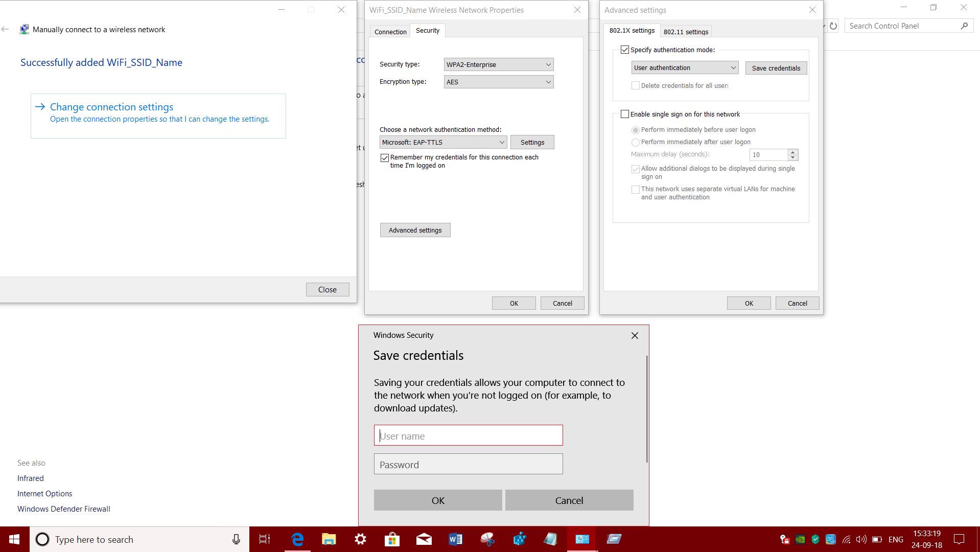The width and height of the screenshot is (980, 552).
Task: Open Windows Defender shield tray icon
Action: point(815,539)
